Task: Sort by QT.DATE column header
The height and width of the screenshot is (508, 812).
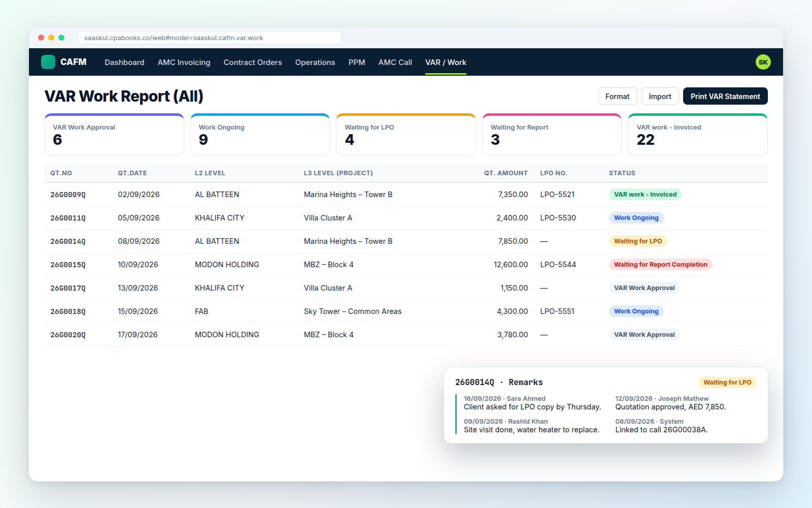Action: tap(132, 173)
